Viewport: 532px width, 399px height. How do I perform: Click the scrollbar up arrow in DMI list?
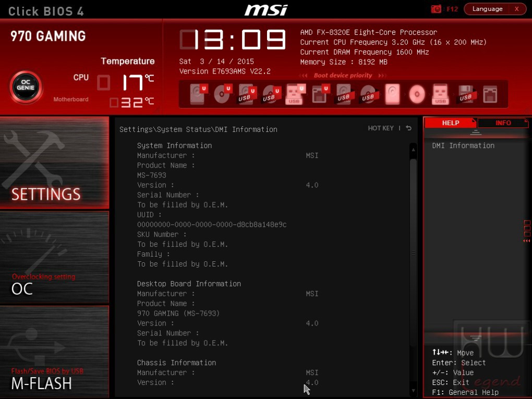tap(413, 149)
